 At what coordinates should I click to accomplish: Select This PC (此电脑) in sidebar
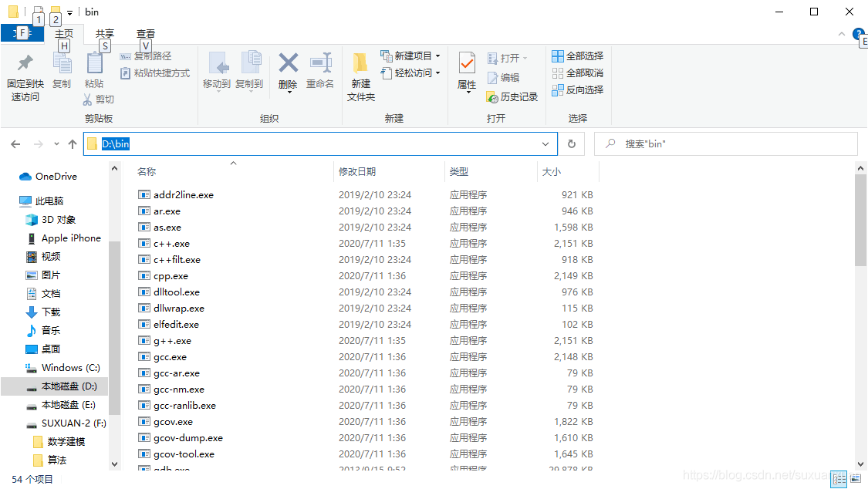tap(42, 201)
